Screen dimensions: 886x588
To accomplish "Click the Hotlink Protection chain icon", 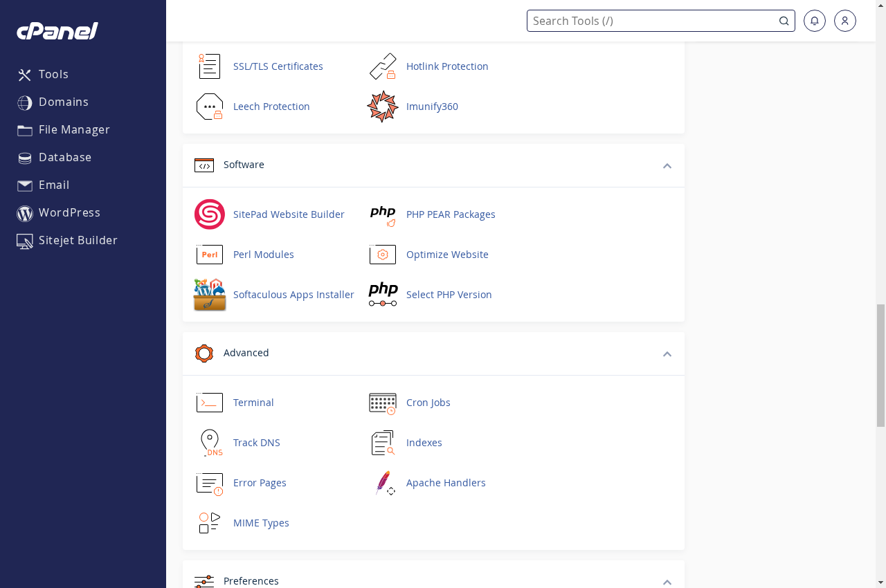I will pyautogui.click(x=383, y=66).
